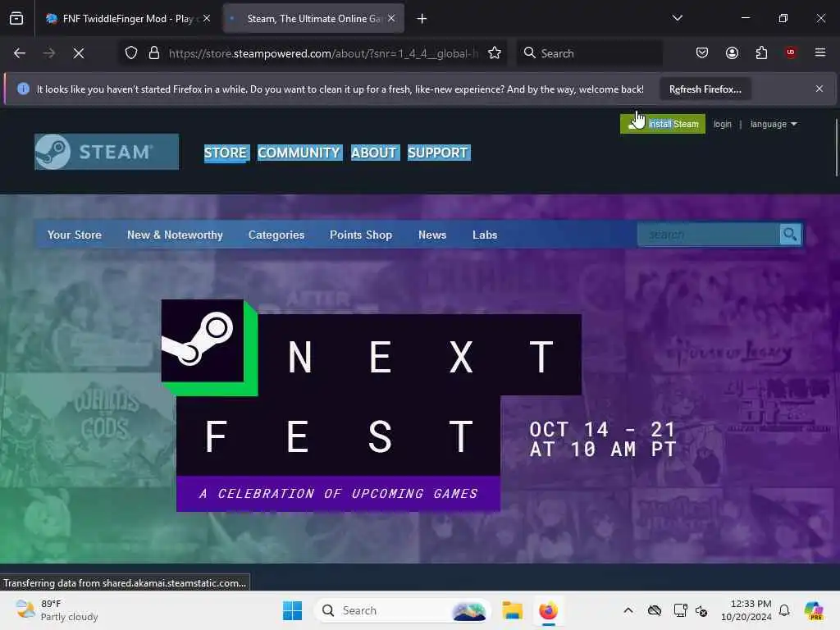Viewport: 840px width, 630px height.
Task: View site security padlock info
Action: tap(153, 53)
